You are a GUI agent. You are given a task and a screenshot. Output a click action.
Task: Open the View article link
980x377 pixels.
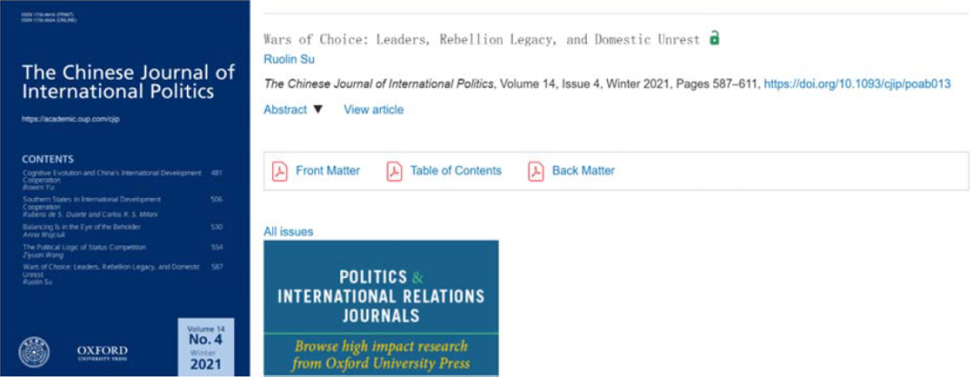pyautogui.click(x=373, y=109)
